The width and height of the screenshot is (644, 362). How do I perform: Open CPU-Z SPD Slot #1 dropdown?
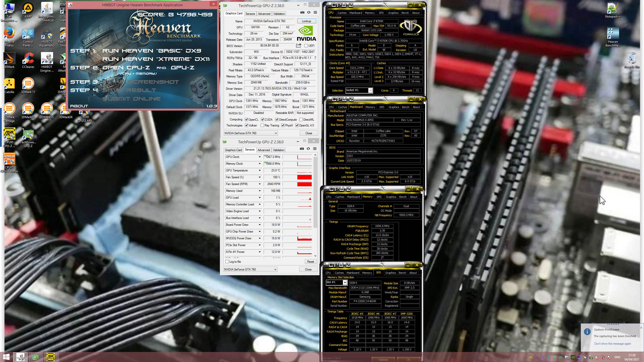[x=345, y=283]
